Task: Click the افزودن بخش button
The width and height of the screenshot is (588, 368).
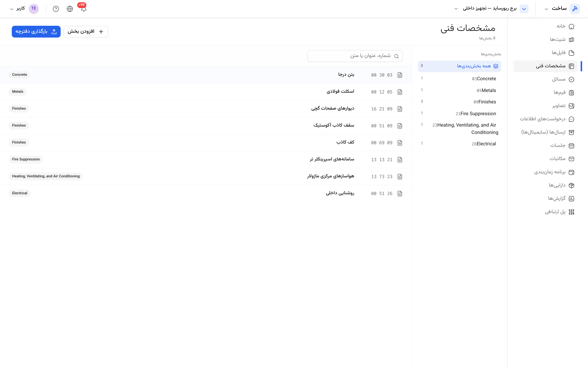Action: click(x=85, y=32)
